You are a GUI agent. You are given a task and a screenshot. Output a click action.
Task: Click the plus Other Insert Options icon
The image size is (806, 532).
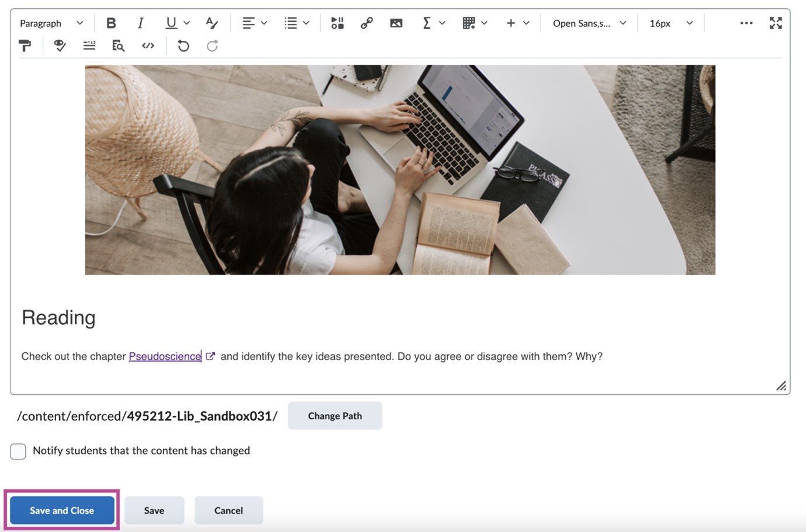pyautogui.click(x=511, y=23)
